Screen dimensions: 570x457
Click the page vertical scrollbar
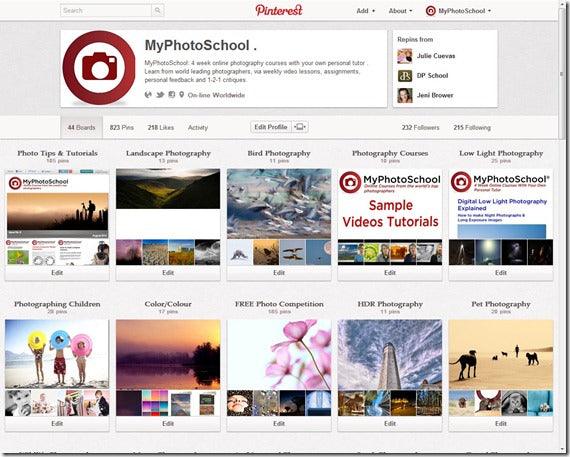[562, 73]
